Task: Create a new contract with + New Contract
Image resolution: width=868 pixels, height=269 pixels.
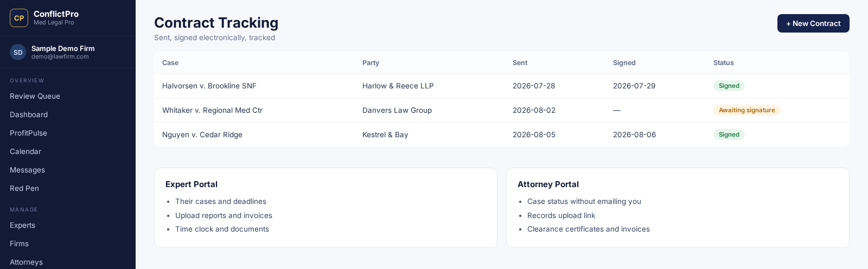Action: pos(813,23)
